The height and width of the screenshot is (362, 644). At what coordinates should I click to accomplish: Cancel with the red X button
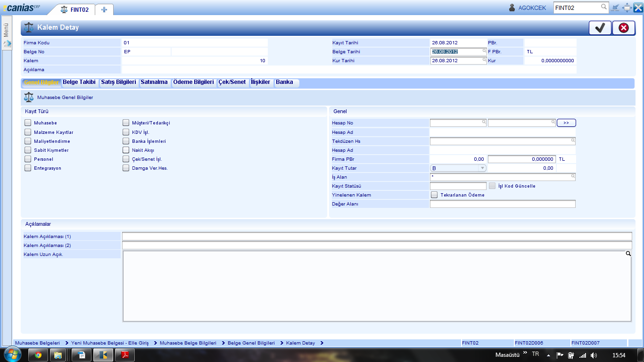tap(624, 28)
